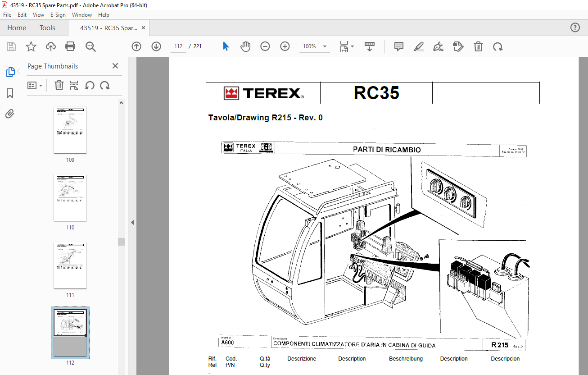
Task: Click the 'Tavola/Drawing R215 - Rev. 0' heading
Action: pyautogui.click(x=265, y=118)
